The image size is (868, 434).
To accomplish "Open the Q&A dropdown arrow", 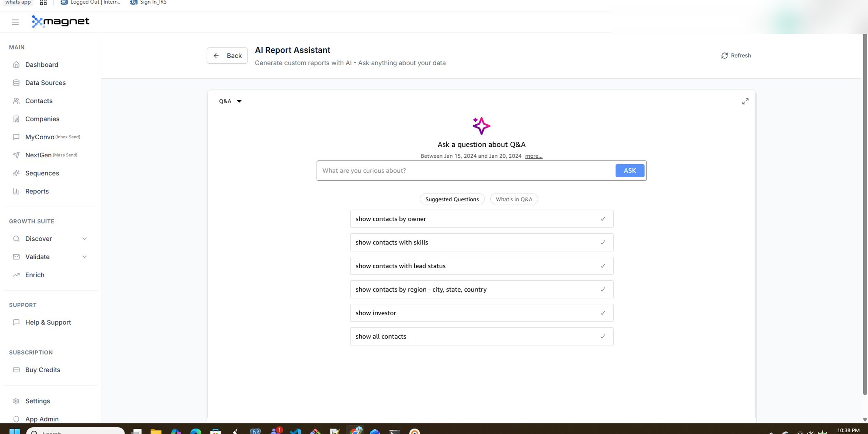I will pos(239,101).
